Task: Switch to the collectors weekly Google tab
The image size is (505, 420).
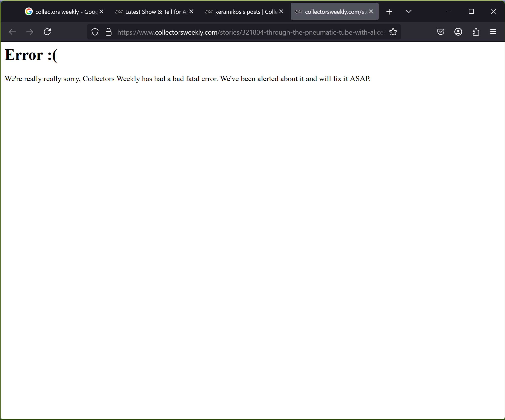Action: pyautogui.click(x=64, y=12)
